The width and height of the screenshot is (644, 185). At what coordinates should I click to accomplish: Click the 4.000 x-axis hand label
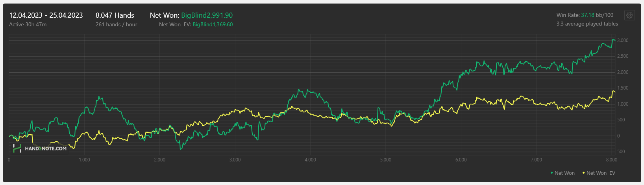coord(310,160)
